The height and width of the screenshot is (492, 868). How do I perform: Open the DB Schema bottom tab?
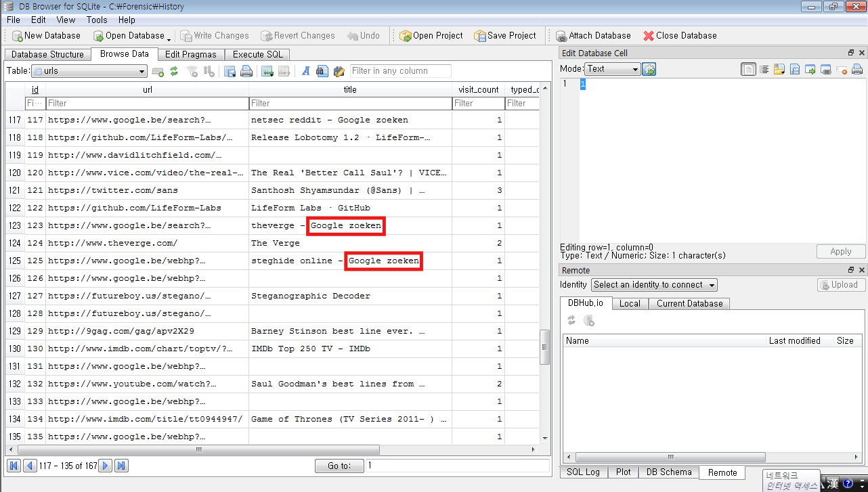[x=669, y=472]
